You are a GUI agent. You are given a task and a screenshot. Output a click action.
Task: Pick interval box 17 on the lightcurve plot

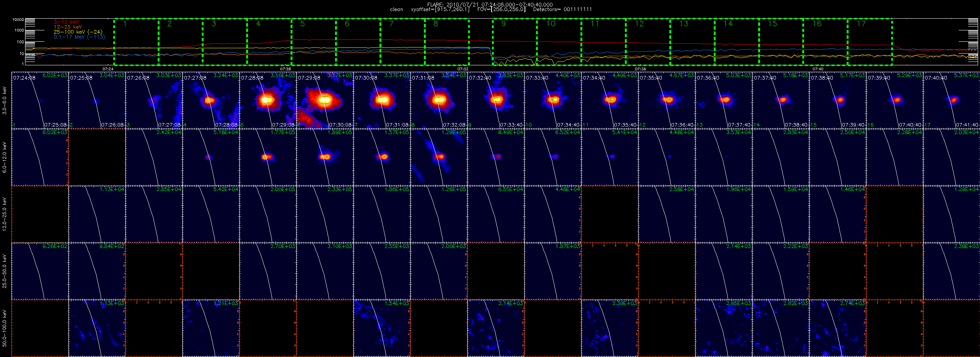pos(870,41)
